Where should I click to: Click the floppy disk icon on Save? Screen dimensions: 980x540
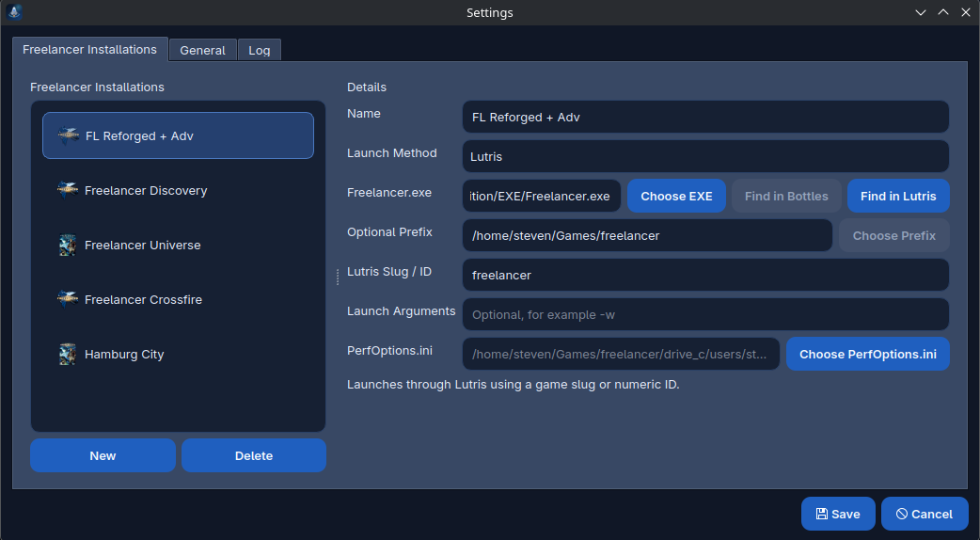click(822, 514)
